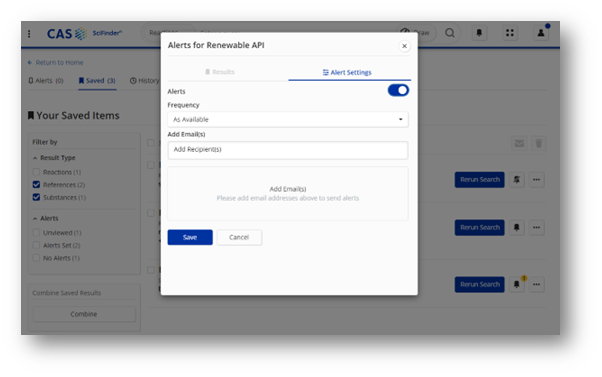Check the Reactions (1) filter
The height and width of the screenshot is (377, 602).
click(x=36, y=172)
